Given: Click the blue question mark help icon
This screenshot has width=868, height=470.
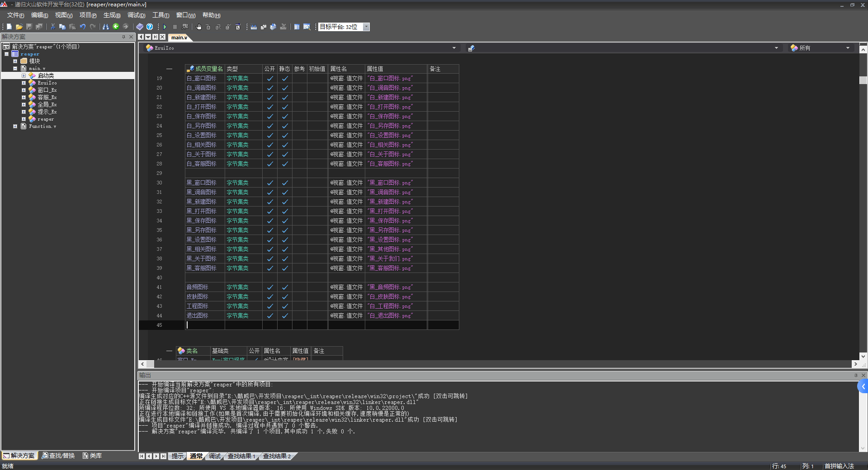Looking at the screenshot, I should (150, 27).
